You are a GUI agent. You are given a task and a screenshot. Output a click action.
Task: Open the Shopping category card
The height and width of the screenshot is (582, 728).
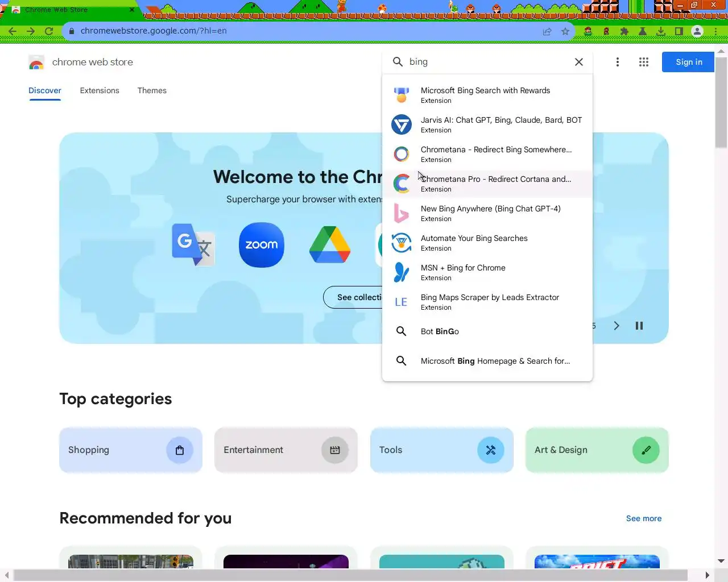(x=131, y=450)
